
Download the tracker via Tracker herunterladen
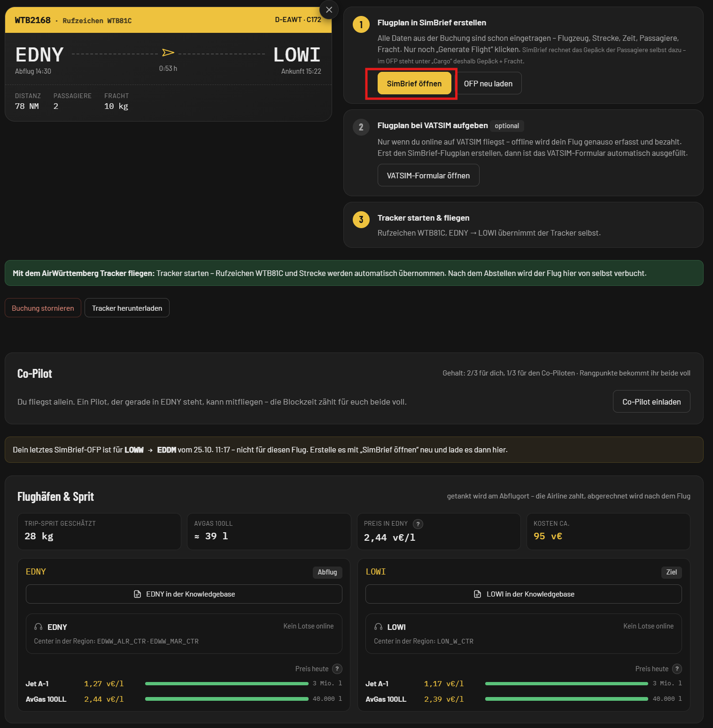point(127,308)
